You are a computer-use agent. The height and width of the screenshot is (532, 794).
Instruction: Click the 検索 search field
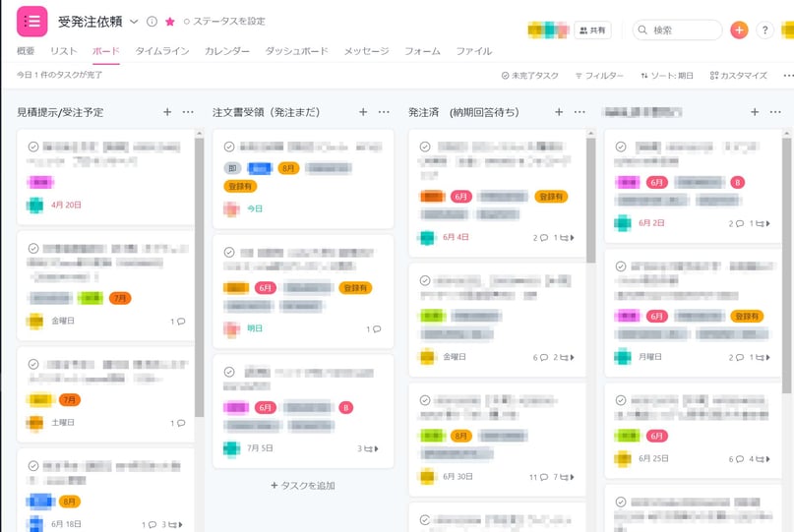point(678,30)
